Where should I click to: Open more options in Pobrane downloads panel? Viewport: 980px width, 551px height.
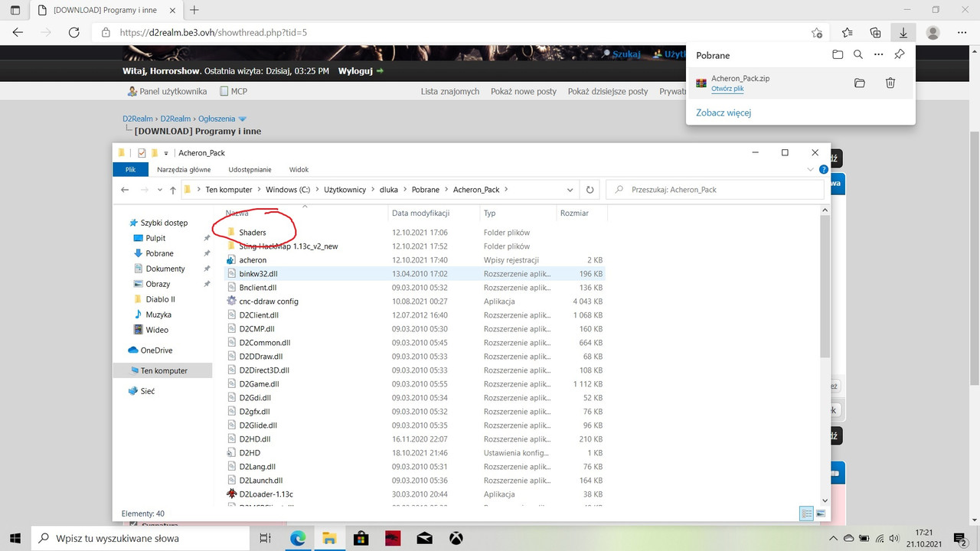coord(879,55)
